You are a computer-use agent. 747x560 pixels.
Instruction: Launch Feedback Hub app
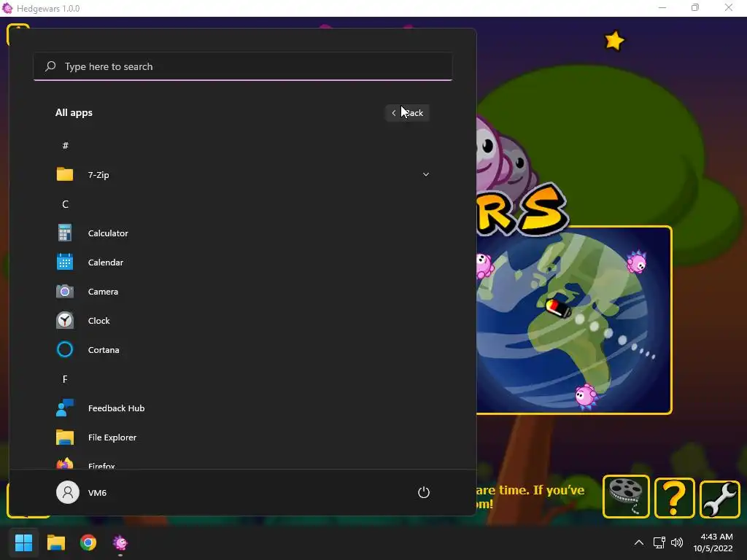242,408
